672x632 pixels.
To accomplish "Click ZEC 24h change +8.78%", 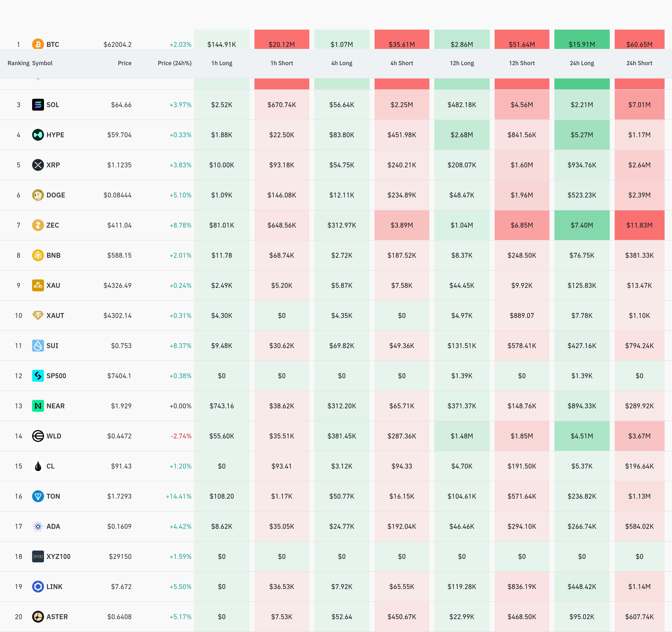I will tap(181, 225).
